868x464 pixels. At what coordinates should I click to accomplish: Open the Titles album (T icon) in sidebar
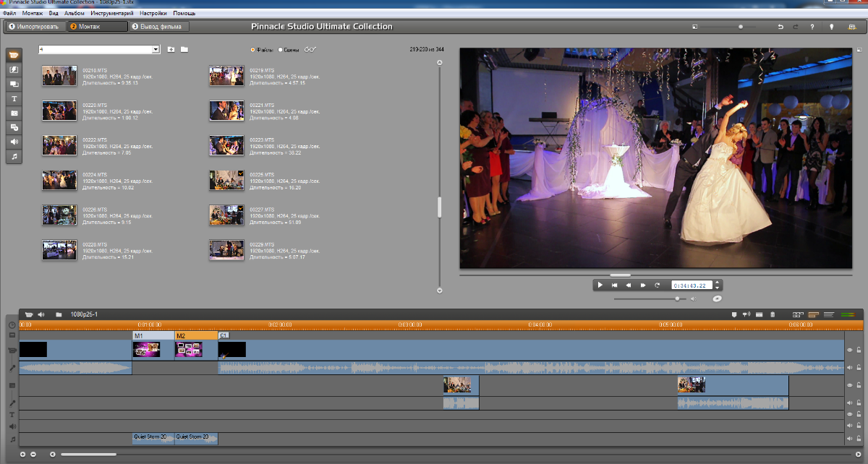14,98
